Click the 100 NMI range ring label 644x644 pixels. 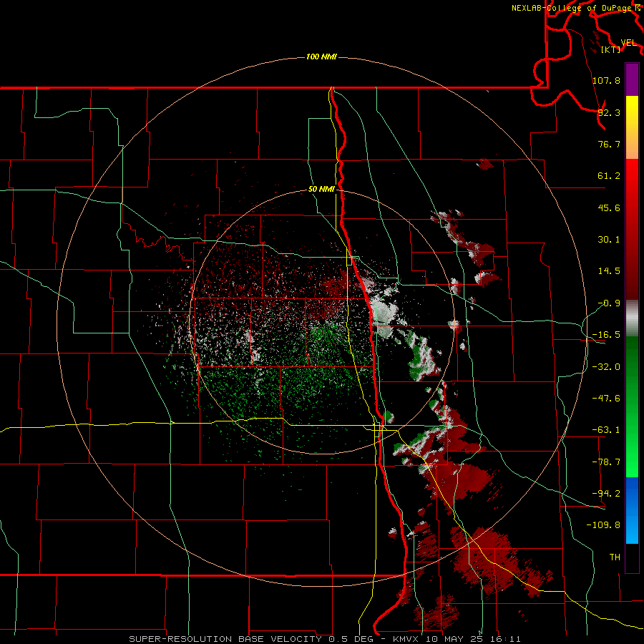coord(321,57)
